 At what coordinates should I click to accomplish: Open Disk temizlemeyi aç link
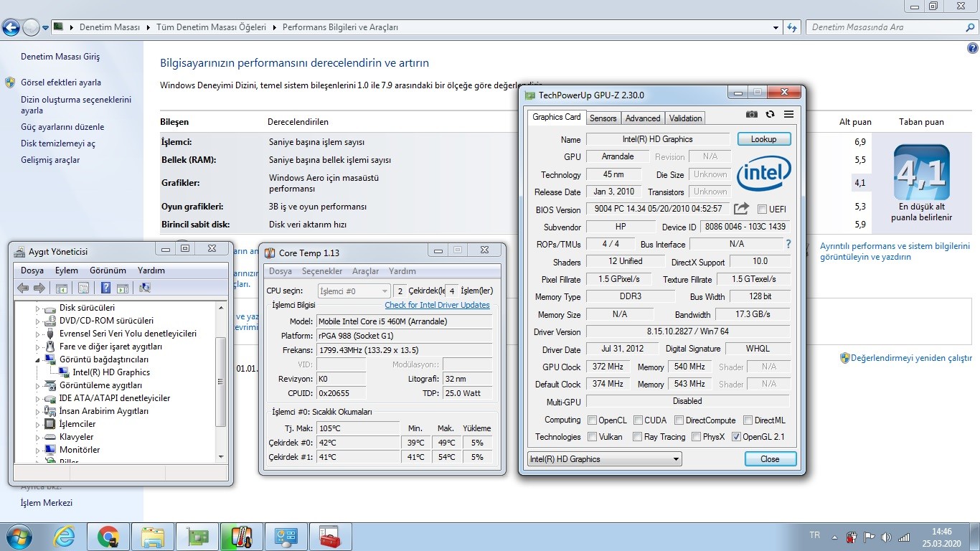[57, 143]
